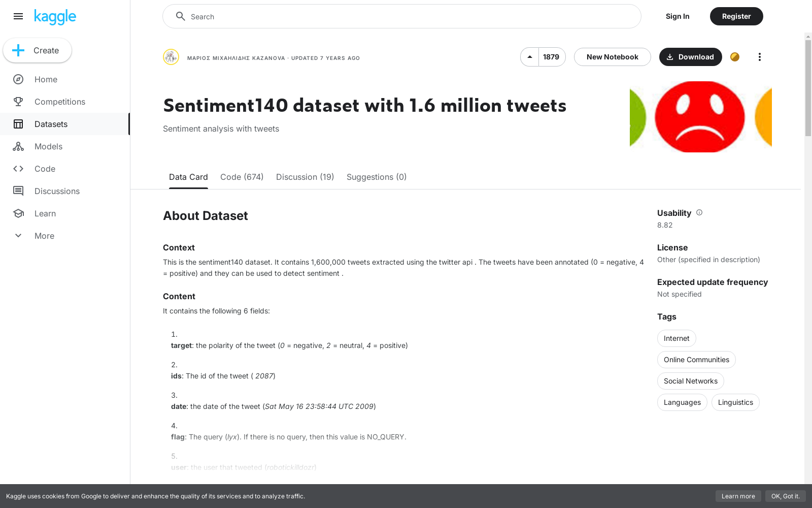Click the 'flag' field description line
812x508 pixels.
point(289,437)
